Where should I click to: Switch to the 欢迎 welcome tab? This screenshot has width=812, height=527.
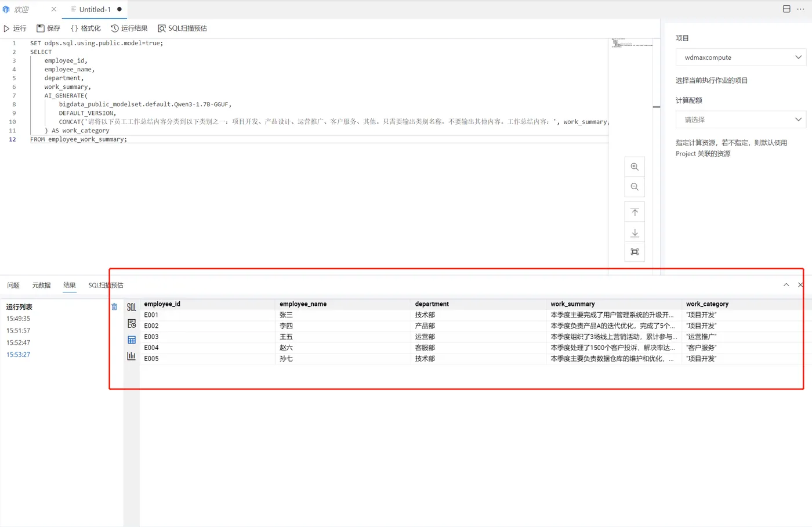21,9
